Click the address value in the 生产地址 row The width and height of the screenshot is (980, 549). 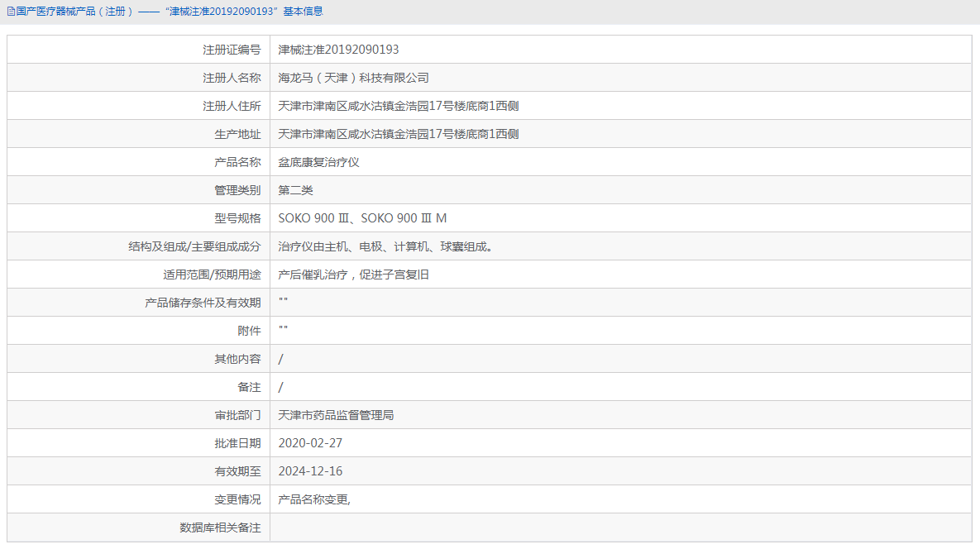398,134
